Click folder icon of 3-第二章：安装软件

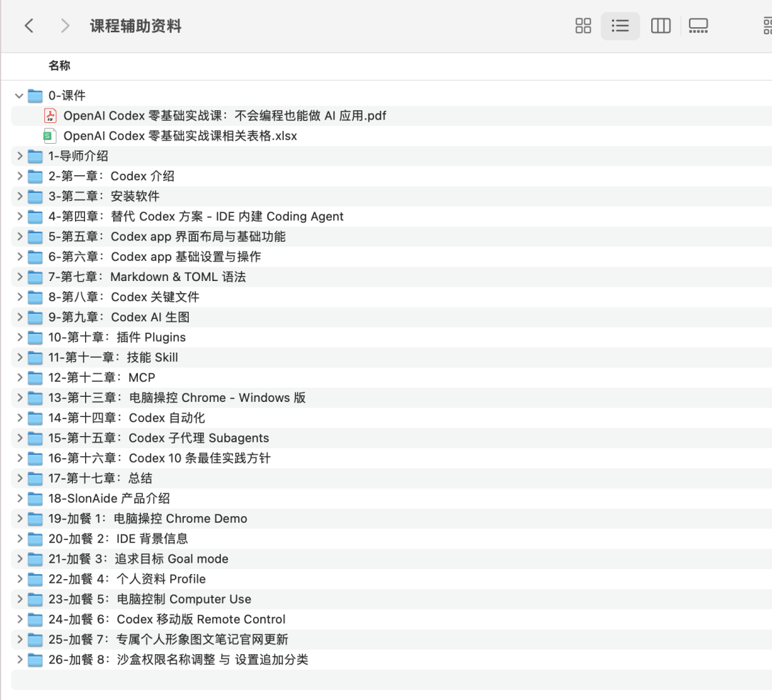click(35, 197)
